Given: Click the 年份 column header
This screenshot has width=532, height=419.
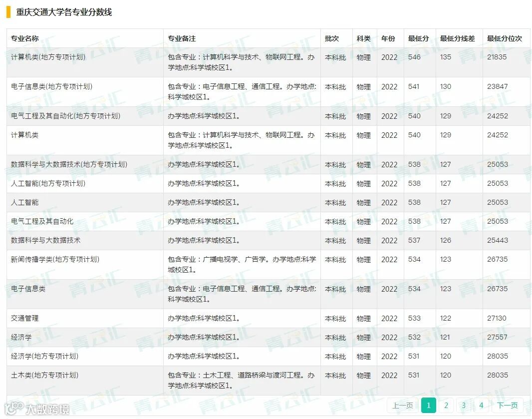Looking at the screenshot, I should [x=388, y=38].
